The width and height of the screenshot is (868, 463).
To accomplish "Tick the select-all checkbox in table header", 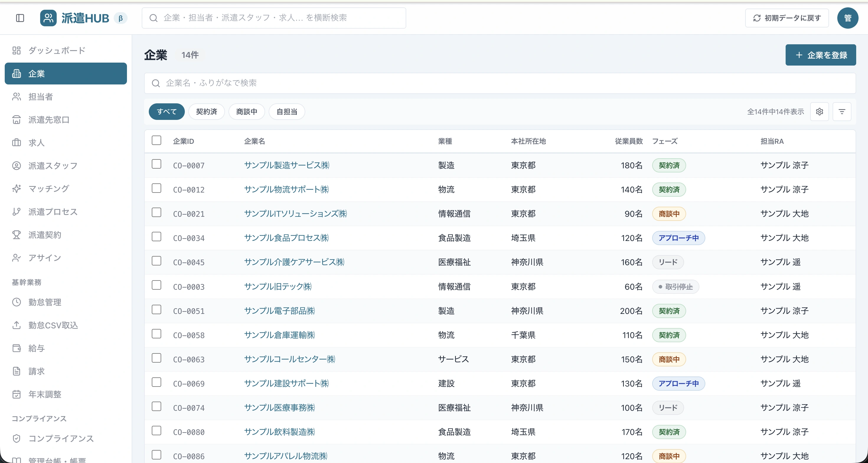I will pyautogui.click(x=156, y=140).
